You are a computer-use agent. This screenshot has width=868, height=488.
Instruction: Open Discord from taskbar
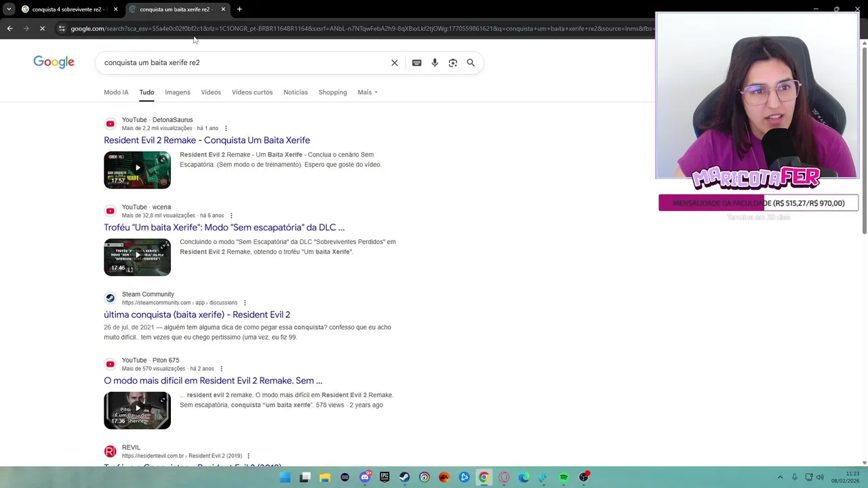coord(365,477)
